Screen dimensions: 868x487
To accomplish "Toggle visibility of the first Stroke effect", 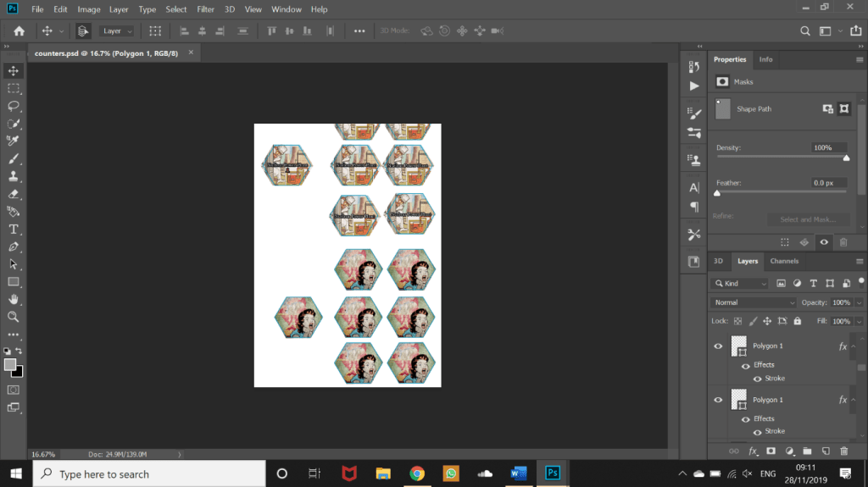I will pyautogui.click(x=757, y=379).
